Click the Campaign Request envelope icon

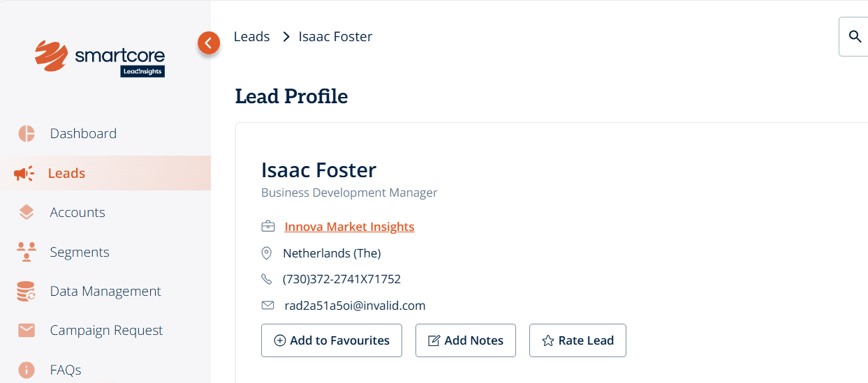tap(27, 330)
